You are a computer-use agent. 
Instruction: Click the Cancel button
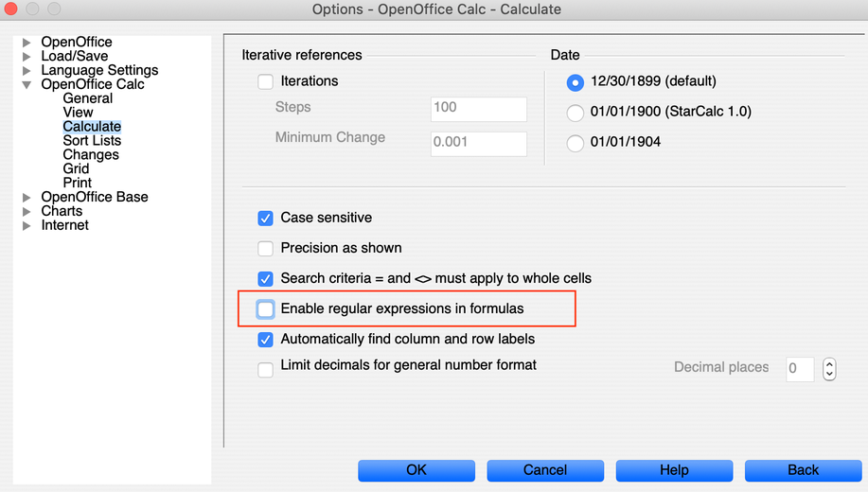(x=545, y=470)
